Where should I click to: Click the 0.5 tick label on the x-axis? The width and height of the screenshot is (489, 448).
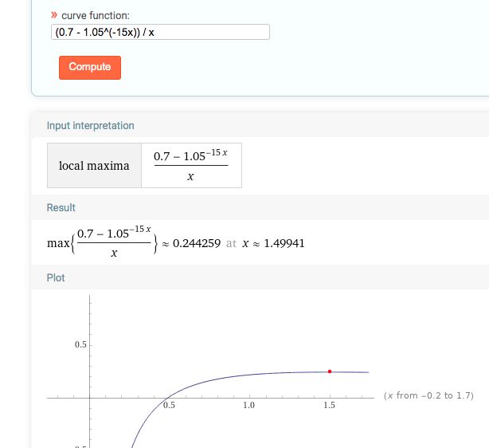(x=170, y=406)
